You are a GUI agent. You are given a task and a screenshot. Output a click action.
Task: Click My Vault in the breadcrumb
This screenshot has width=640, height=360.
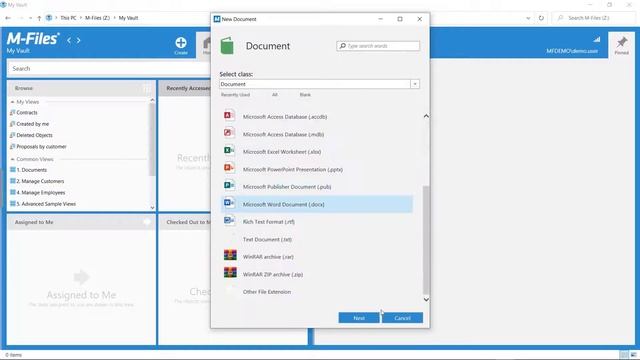click(128, 18)
